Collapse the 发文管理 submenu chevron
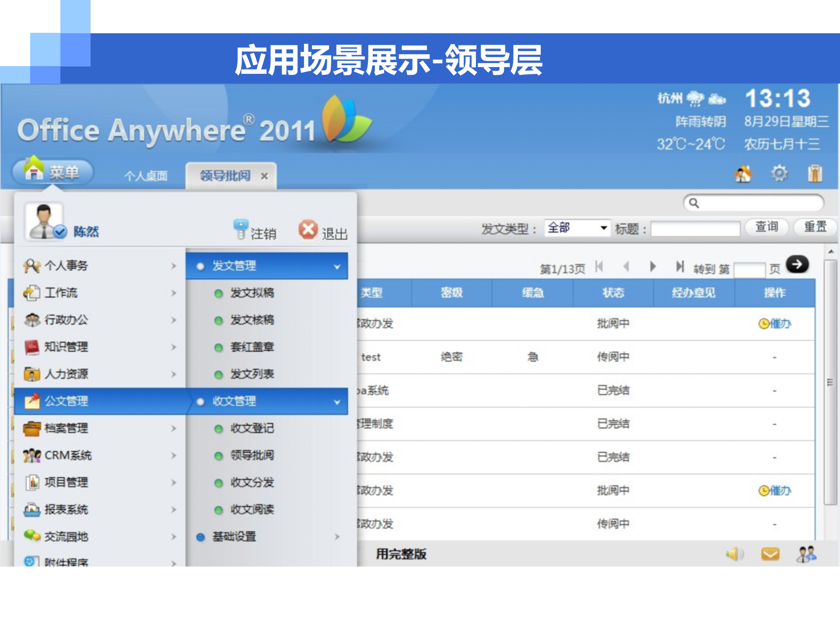The image size is (840, 630). 337,266
